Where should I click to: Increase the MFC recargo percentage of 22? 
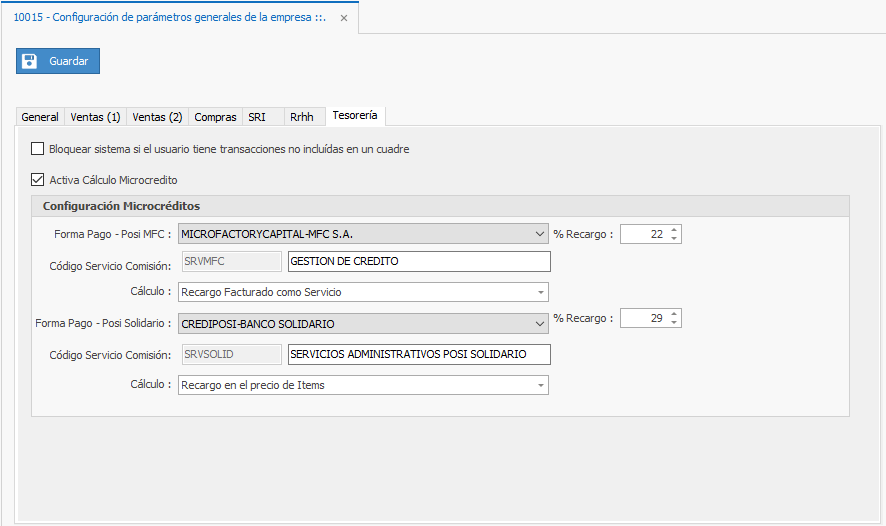click(674, 229)
